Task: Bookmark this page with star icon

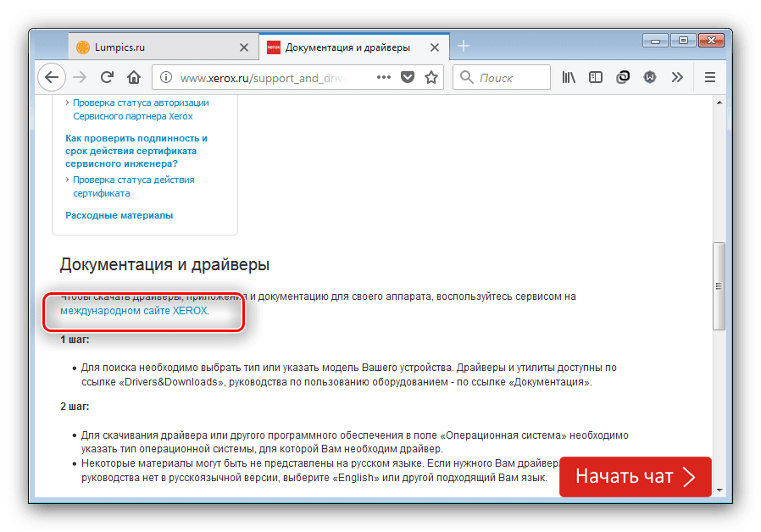Action: click(x=431, y=77)
